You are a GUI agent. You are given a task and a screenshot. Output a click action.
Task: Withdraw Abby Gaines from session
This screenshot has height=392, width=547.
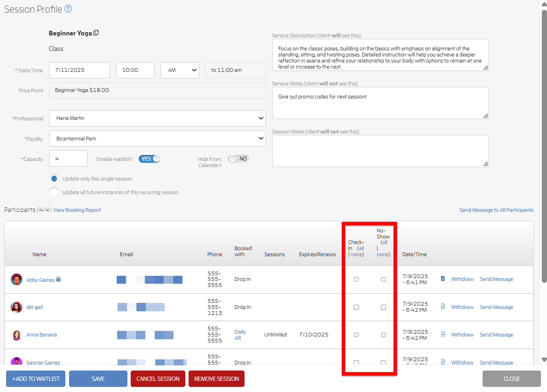[x=462, y=279]
